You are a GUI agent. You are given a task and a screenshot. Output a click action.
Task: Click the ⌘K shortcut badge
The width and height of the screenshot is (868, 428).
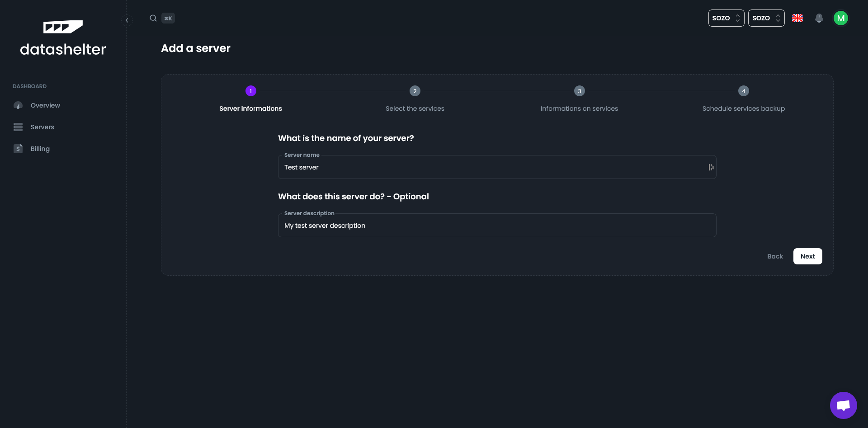click(x=168, y=19)
